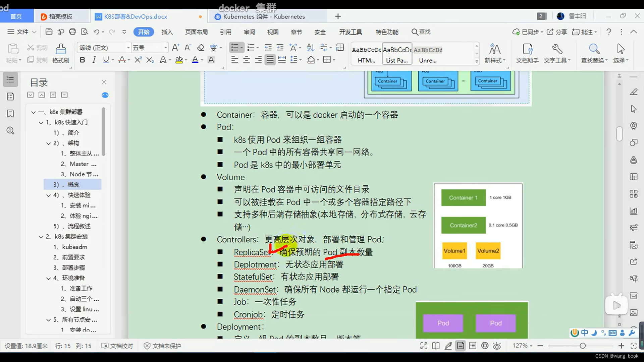Open bookmarks panel in left sidebar

pos(10,114)
